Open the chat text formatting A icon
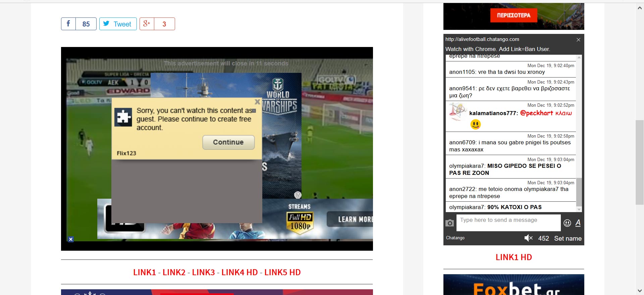This screenshot has width=644, height=295. 578,223
